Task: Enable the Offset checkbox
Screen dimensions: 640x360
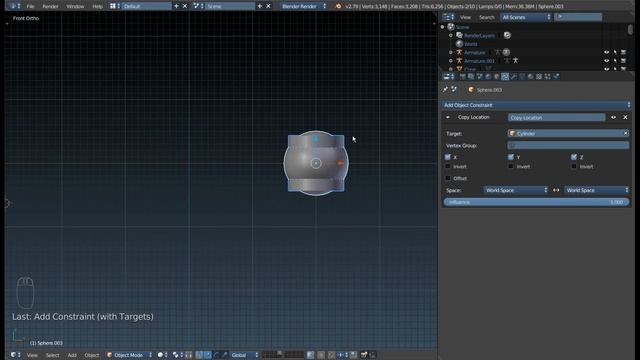Action: 448,178
